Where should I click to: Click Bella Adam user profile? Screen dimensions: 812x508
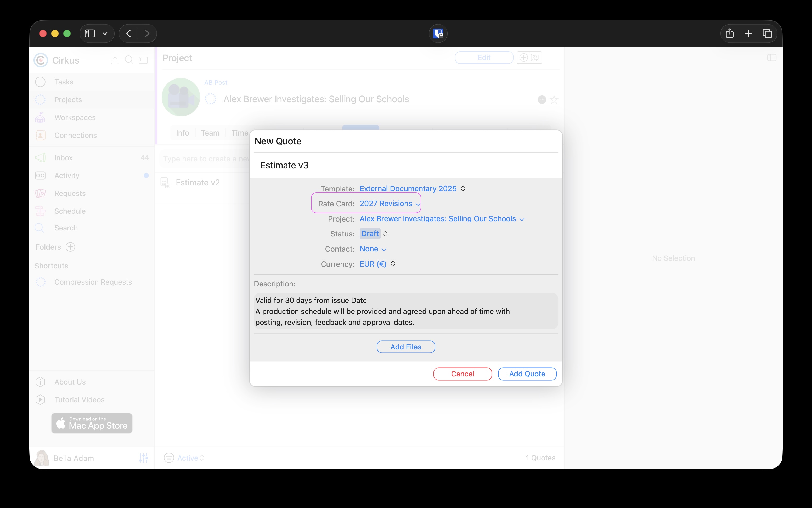pos(74,458)
